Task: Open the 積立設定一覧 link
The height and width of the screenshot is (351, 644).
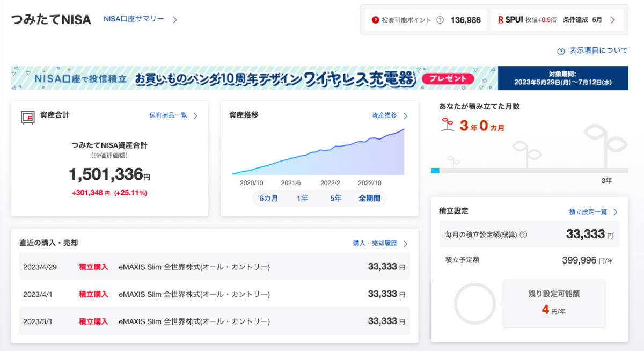Action: (588, 212)
